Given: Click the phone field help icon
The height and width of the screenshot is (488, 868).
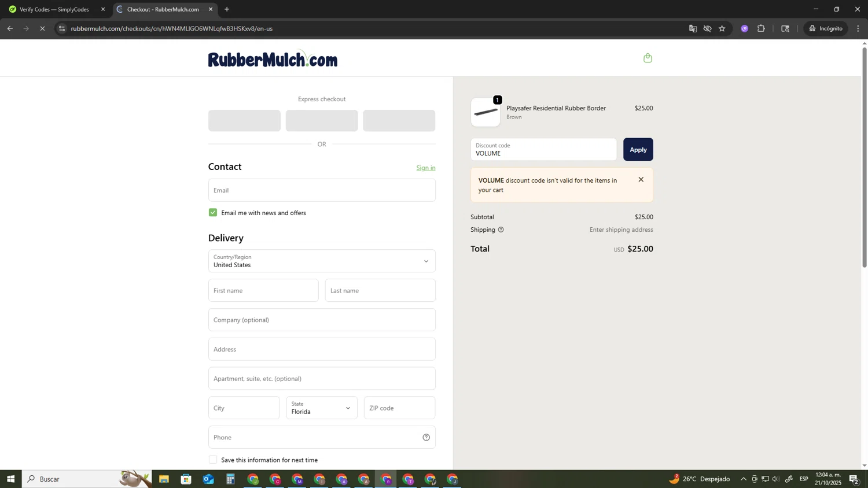Looking at the screenshot, I should [426, 438].
